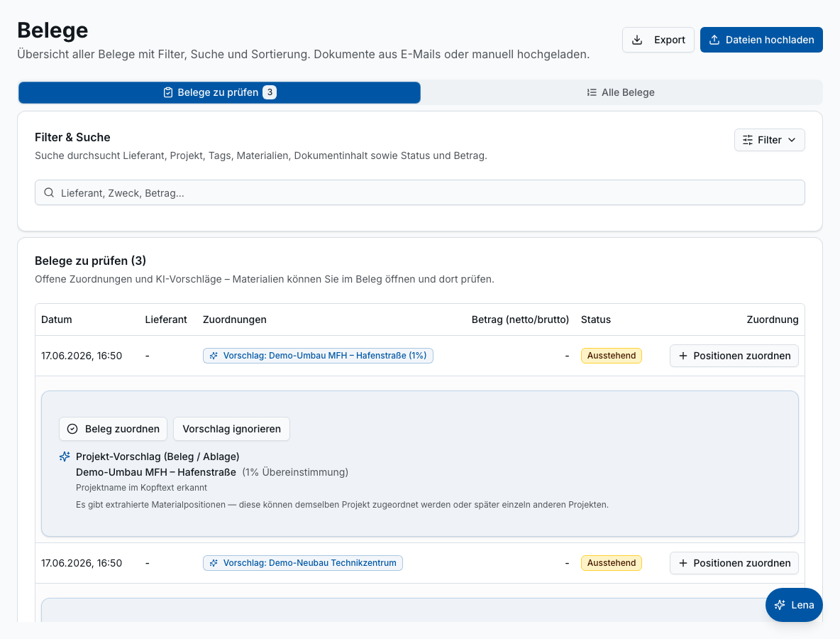Click the Filter chevron arrow
Screen dimensions: 840x639
coord(792,140)
